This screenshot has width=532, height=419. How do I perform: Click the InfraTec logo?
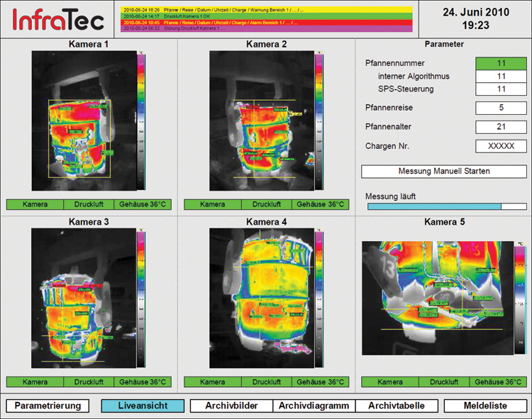point(58,21)
